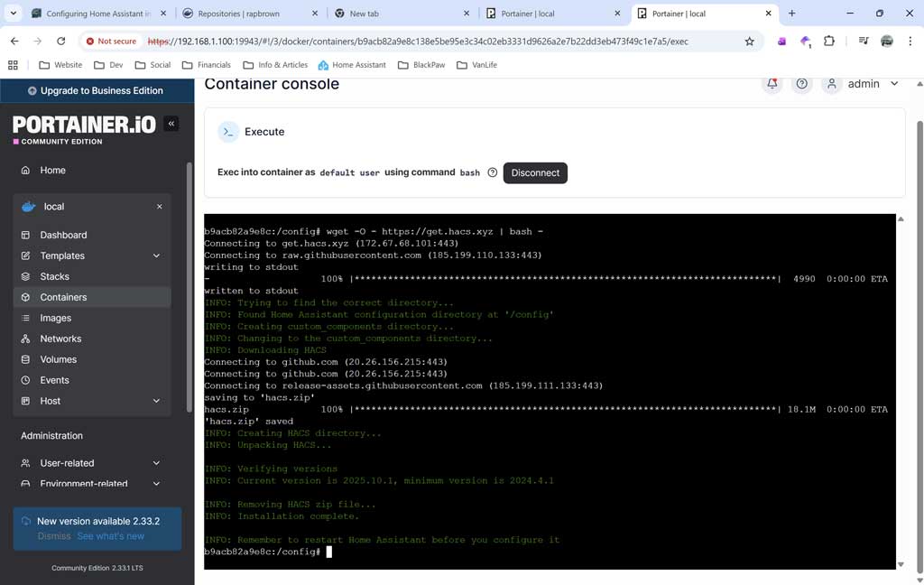Open the Containers page

[92, 297]
